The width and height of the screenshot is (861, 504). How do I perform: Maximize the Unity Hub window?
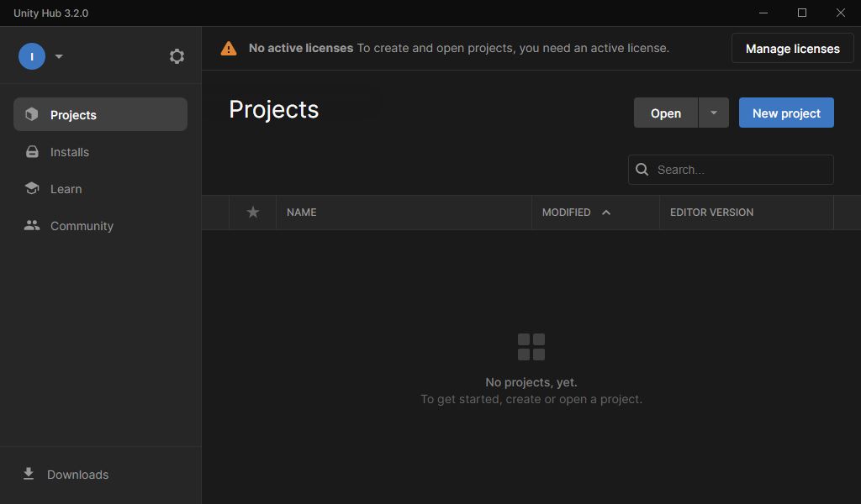[x=801, y=13]
